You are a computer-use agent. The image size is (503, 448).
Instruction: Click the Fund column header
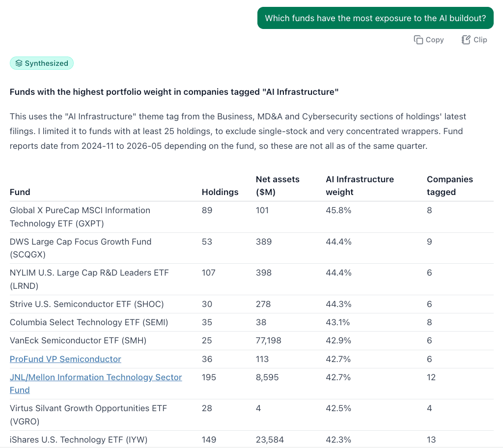tap(20, 192)
